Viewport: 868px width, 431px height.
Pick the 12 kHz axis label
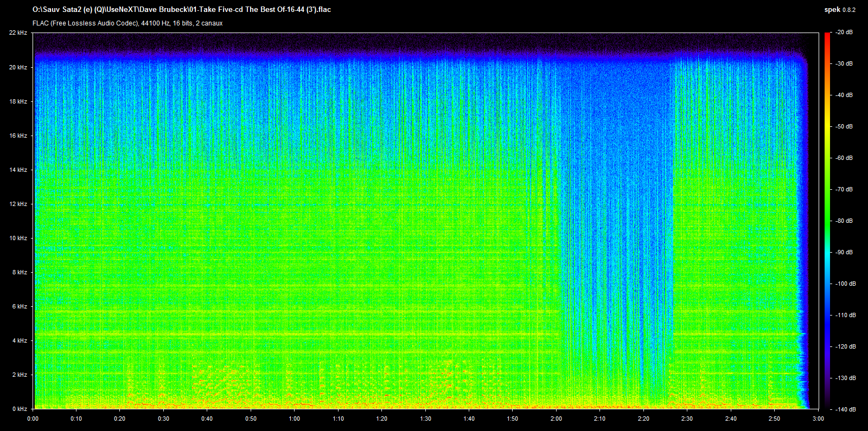18,204
